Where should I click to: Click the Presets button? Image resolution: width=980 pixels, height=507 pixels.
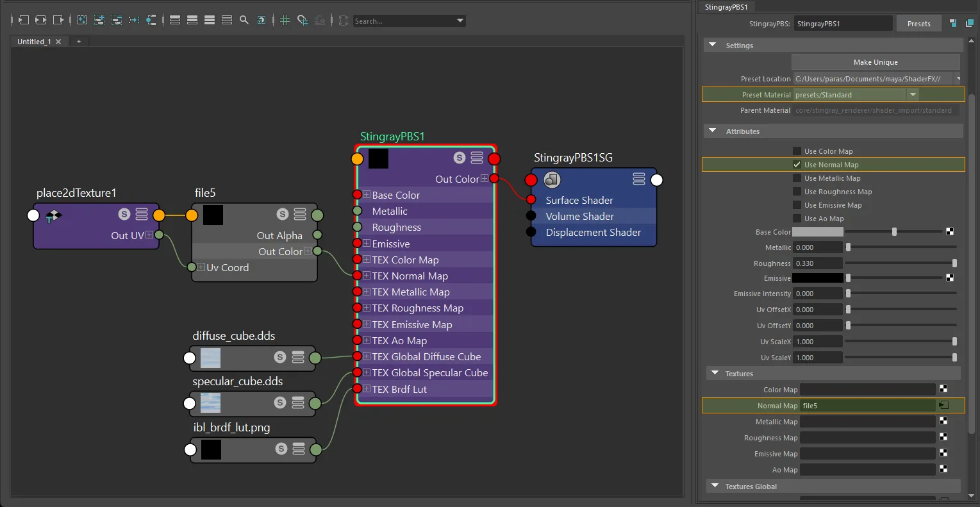coord(918,24)
